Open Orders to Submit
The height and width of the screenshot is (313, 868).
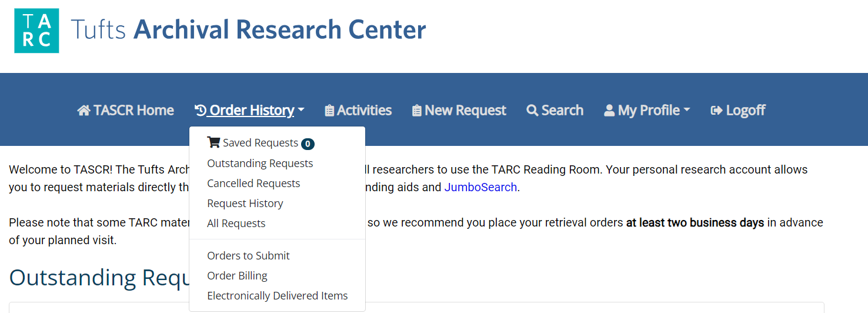(x=248, y=255)
